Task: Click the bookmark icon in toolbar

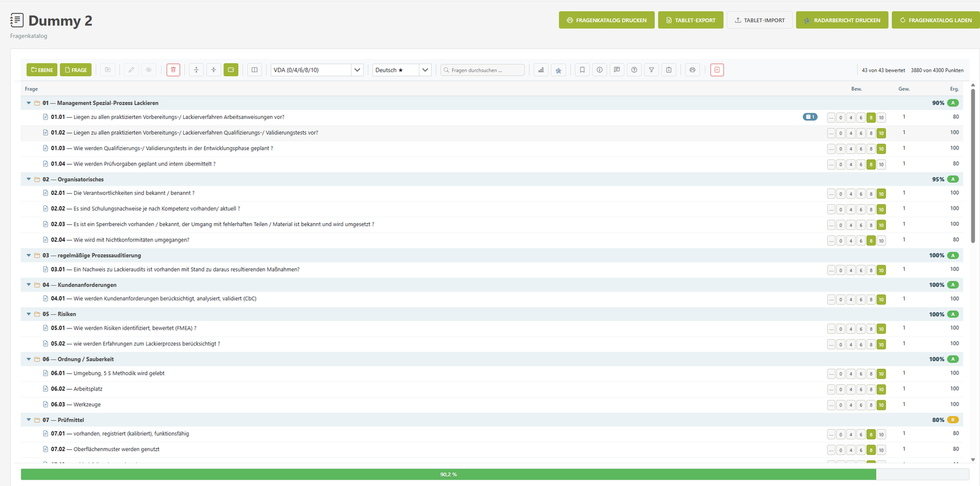Action: 582,70
